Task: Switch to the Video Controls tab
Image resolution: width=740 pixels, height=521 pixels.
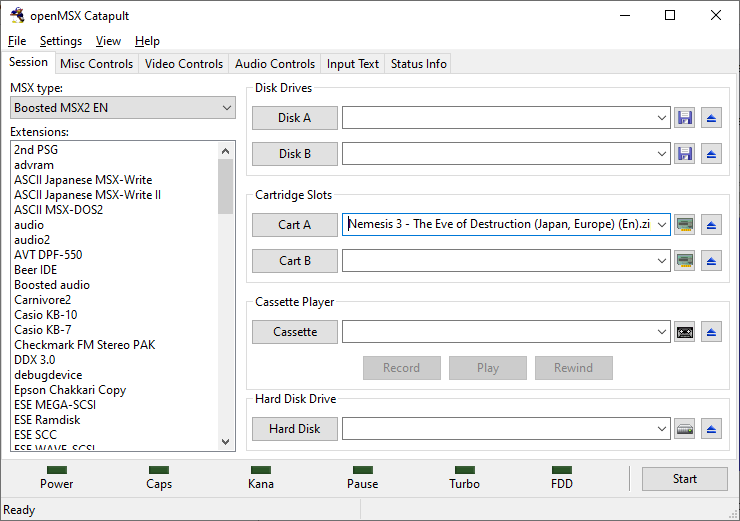Action: [x=184, y=64]
